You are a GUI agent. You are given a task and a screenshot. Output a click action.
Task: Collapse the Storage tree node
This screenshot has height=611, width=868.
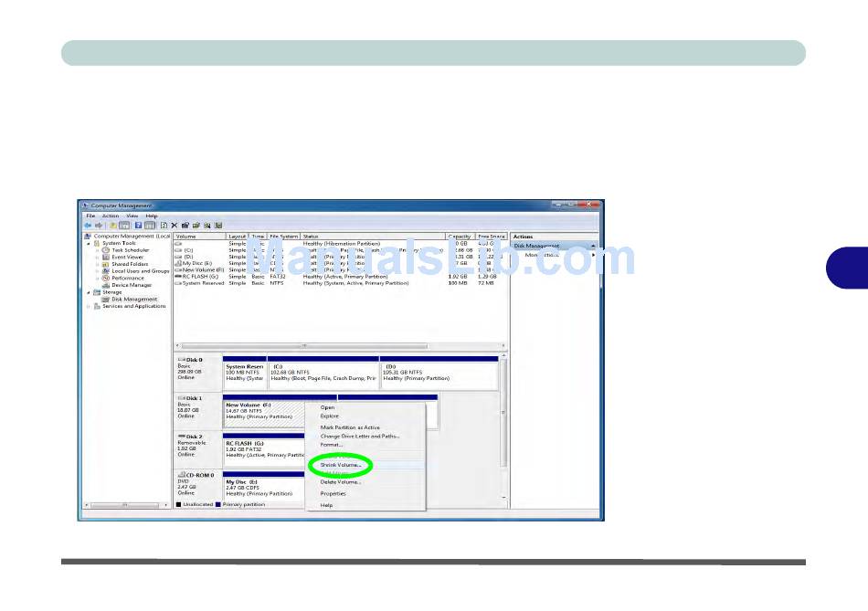click(89, 292)
